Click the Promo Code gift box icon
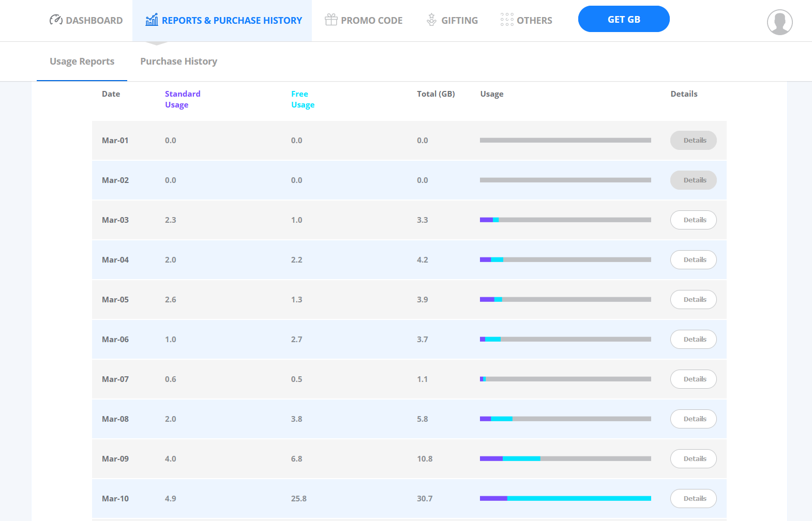 tap(331, 20)
